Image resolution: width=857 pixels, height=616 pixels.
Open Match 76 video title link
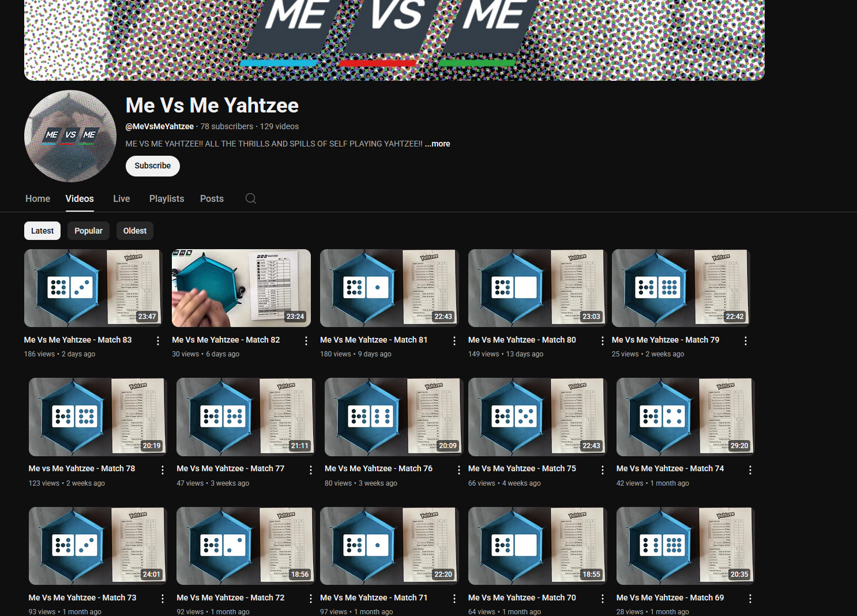[x=378, y=468]
